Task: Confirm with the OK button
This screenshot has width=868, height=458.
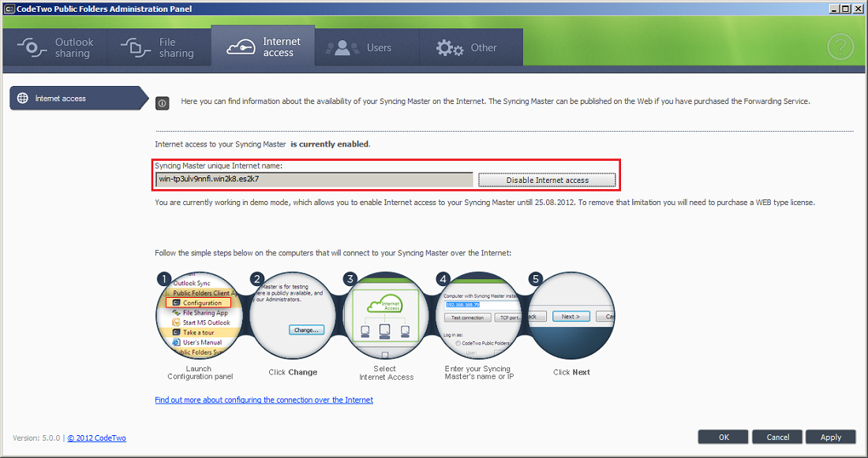Action: (x=724, y=437)
